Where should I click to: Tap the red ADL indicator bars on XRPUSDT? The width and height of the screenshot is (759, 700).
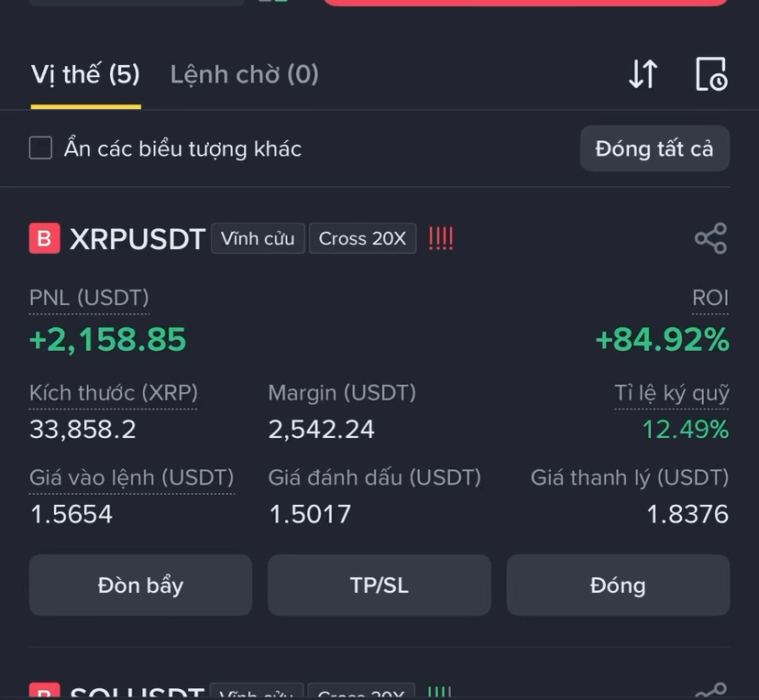[441, 238]
